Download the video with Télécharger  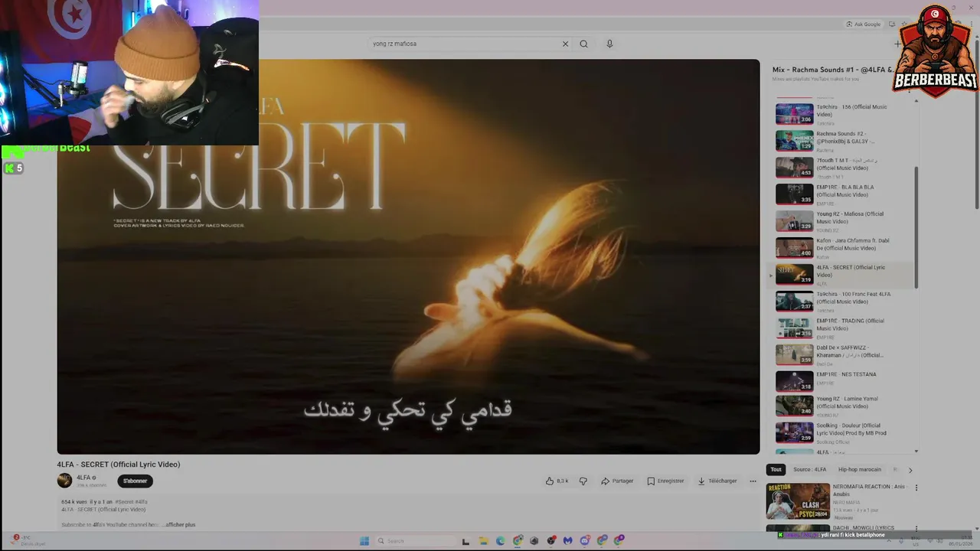click(x=717, y=481)
